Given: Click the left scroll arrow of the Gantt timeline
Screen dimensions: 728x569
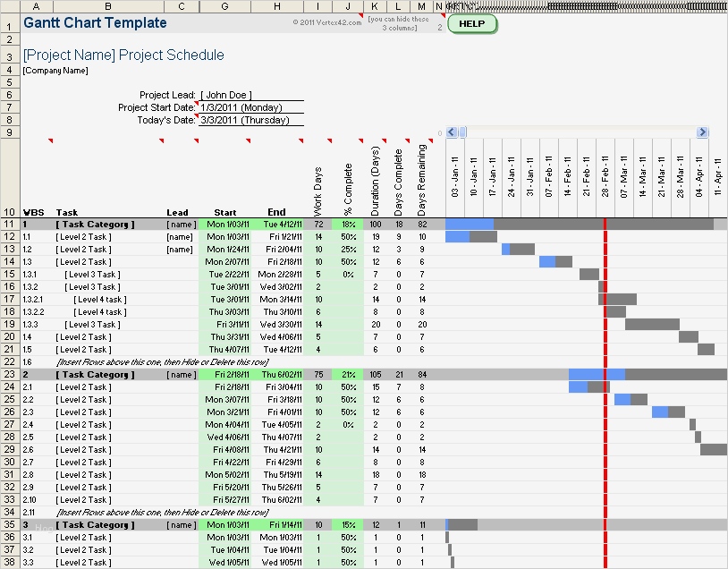Looking at the screenshot, I should 451,132.
